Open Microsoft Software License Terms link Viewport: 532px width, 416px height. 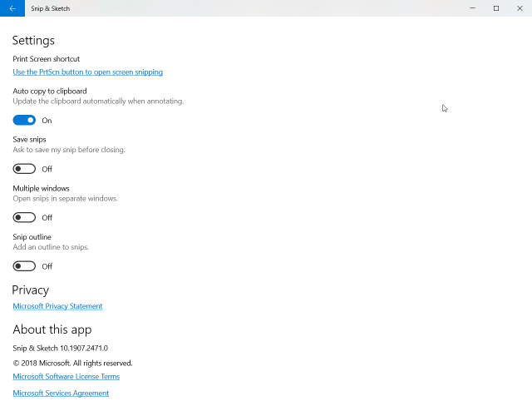click(66, 376)
